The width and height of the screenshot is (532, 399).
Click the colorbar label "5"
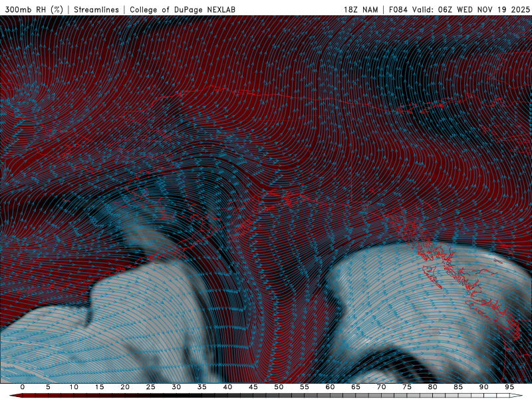click(x=48, y=387)
